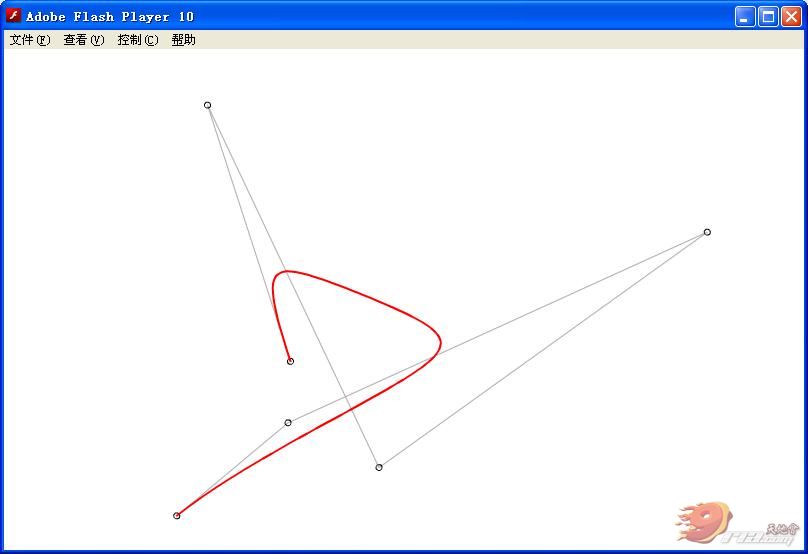This screenshot has width=808, height=554.
Task: Click the anchor point at the red curve's lower-left end
Action: (176, 515)
